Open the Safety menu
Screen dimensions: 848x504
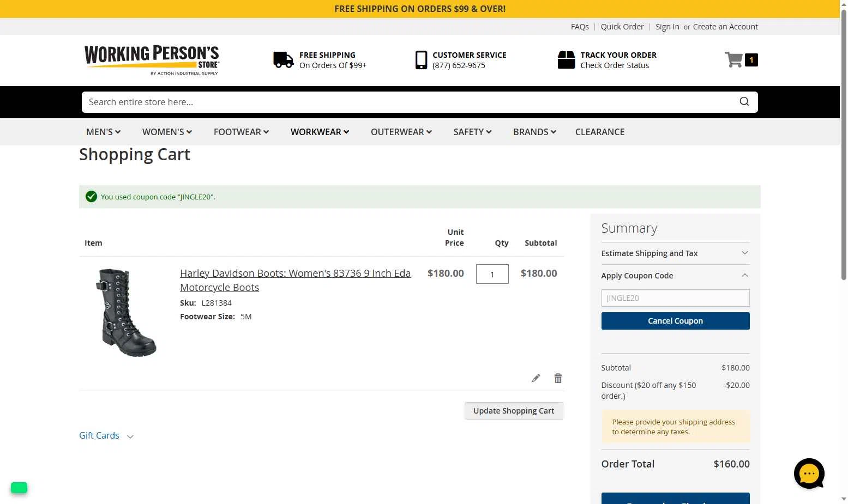coord(472,132)
